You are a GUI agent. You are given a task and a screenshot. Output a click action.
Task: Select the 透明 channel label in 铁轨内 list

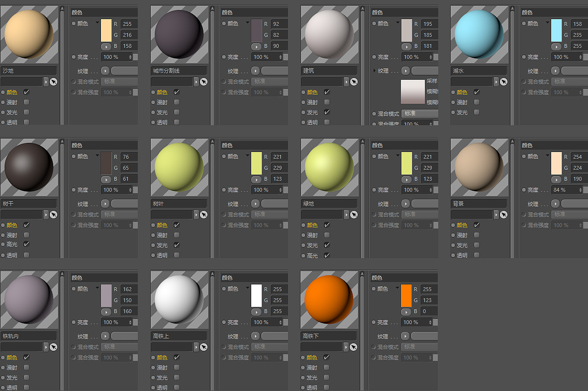[x=12, y=388]
